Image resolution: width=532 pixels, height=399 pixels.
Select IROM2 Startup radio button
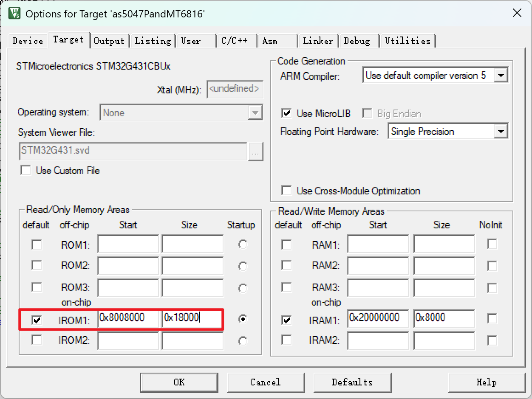[243, 341]
